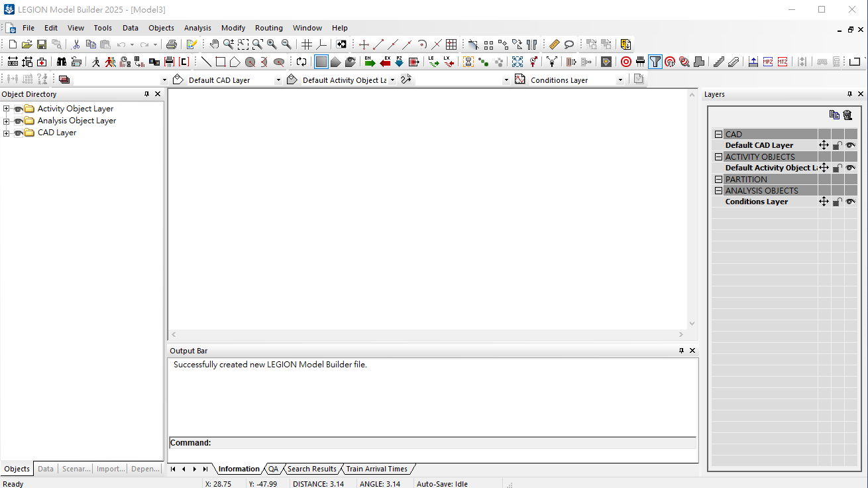Click the Entrance (EN) green arrow tool
This screenshot has height=488, width=868.
[370, 62]
